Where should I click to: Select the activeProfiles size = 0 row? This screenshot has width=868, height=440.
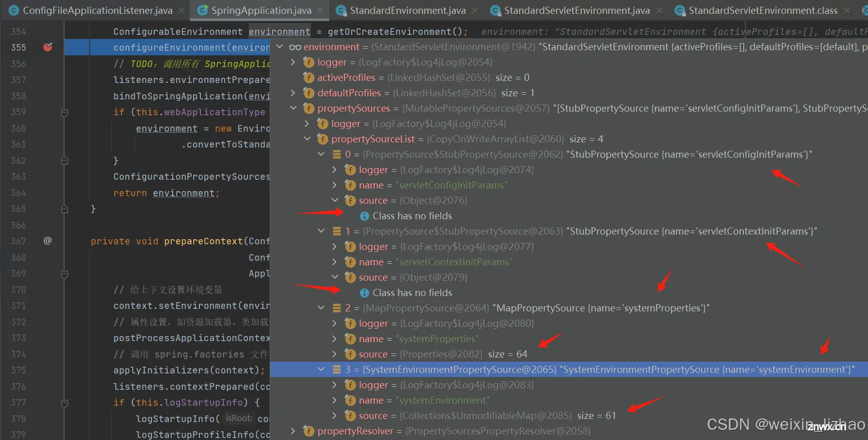click(569, 77)
